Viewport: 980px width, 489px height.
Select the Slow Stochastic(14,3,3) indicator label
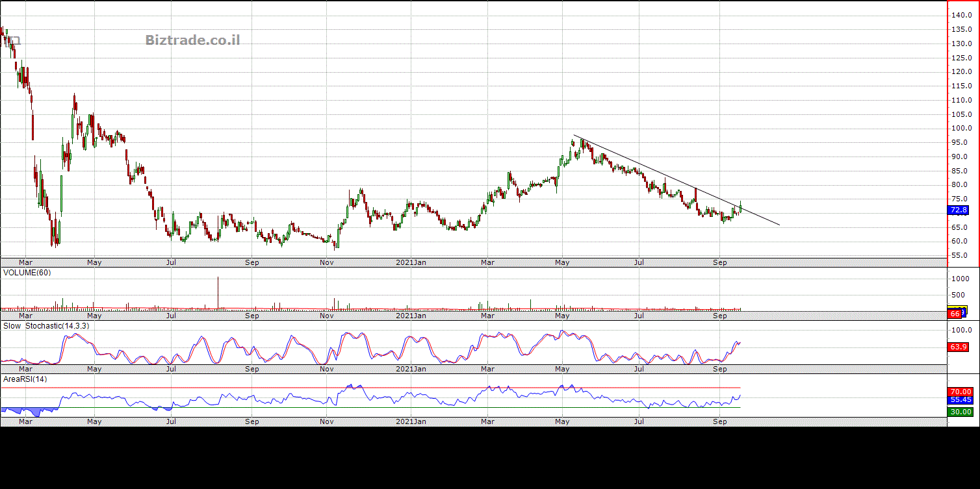click(46, 325)
